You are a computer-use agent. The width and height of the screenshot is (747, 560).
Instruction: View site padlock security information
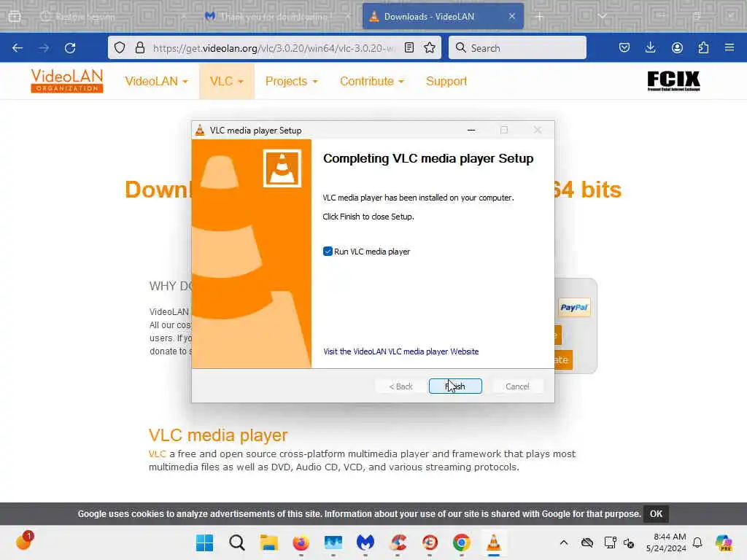tap(139, 47)
